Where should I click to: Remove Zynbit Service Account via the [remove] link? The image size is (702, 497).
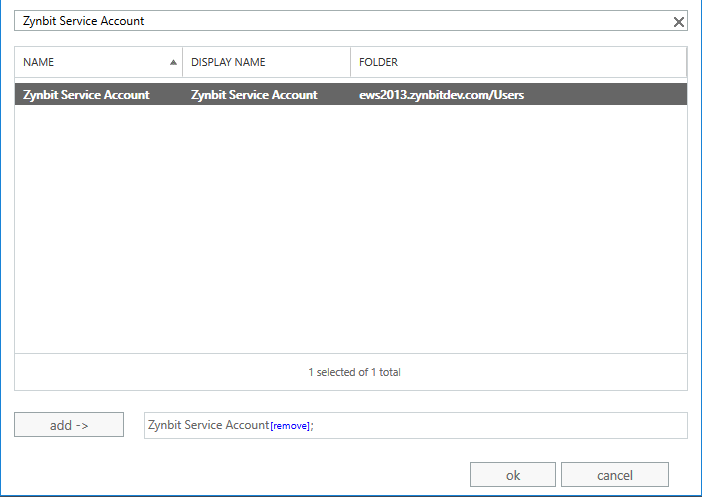coord(290,426)
